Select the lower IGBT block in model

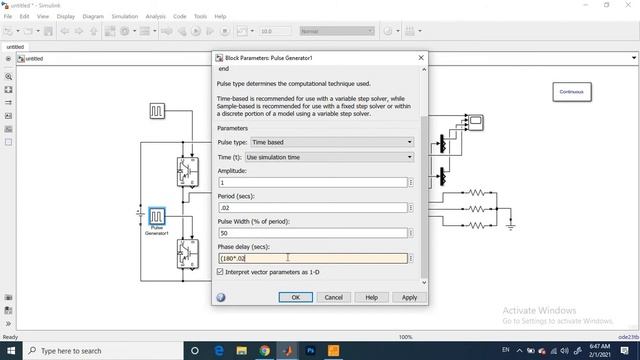(x=188, y=254)
